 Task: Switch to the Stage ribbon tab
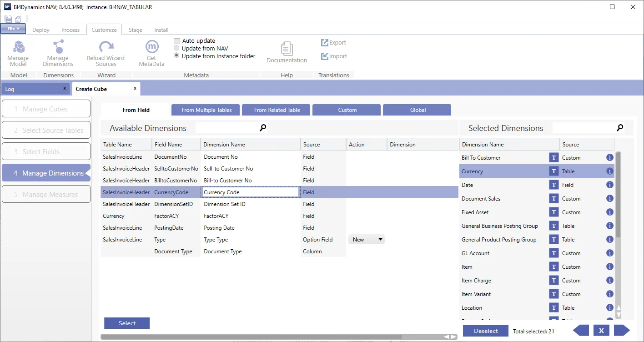(x=136, y=30)
